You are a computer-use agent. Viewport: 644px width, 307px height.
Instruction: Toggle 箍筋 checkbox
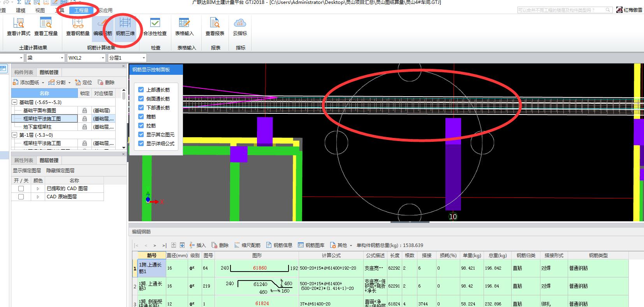click(141, 116)
